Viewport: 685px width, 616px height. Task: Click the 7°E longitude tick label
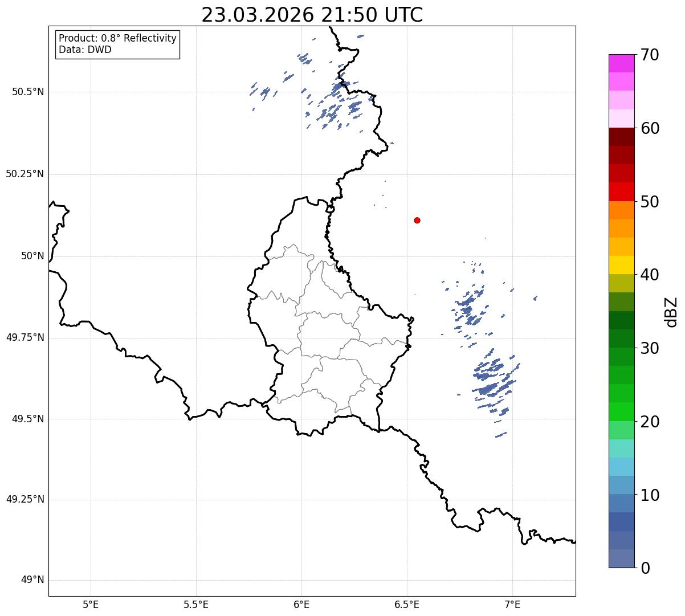[x=512, y=603]
